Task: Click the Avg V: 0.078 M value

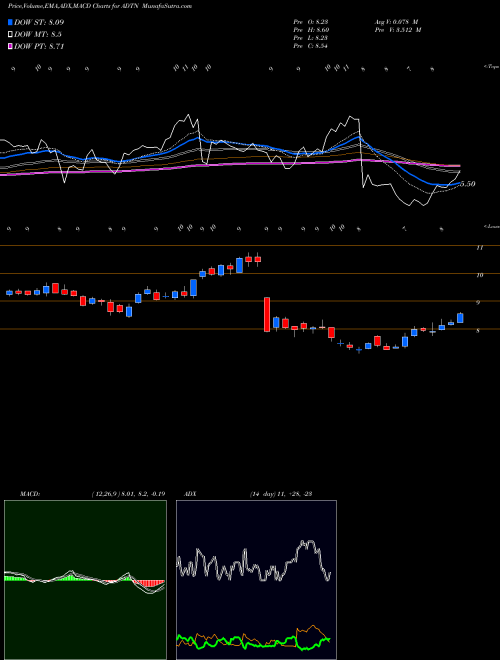Action: 395,22
